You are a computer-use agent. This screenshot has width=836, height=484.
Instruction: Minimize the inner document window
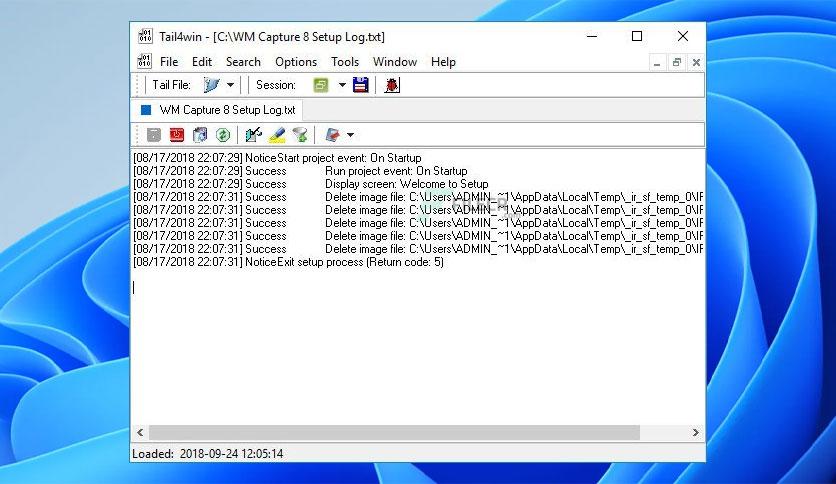657,63
